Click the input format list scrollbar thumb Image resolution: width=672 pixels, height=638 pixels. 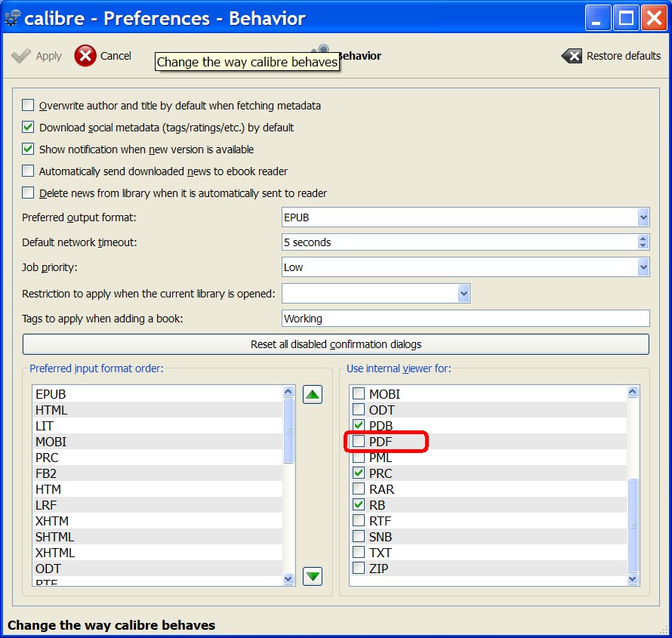coord(288,430)
